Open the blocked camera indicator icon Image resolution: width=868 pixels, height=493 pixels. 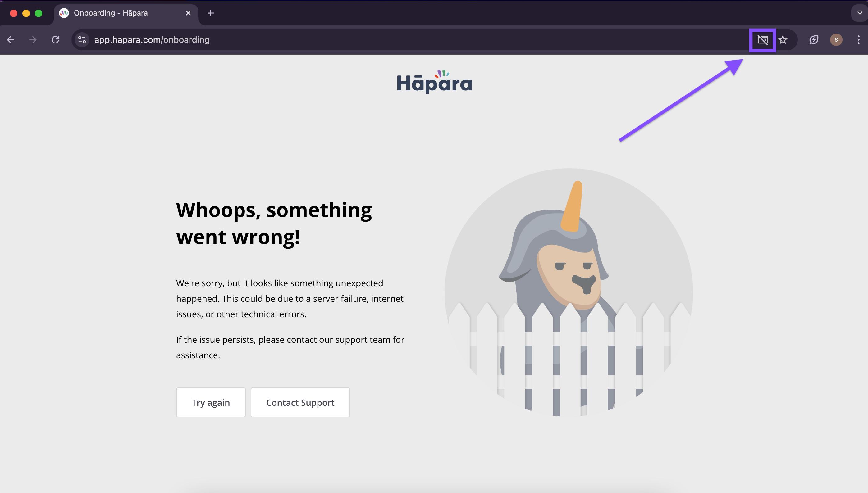click(763, 40)
